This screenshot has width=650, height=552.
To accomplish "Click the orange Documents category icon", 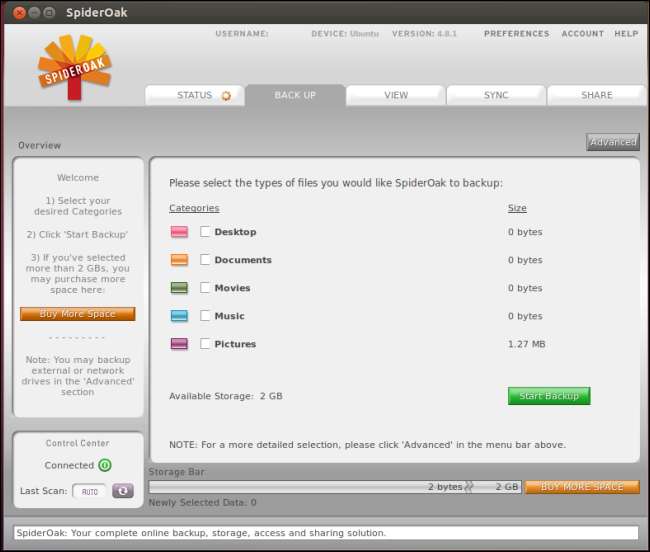I will click(x=179, y=260).
